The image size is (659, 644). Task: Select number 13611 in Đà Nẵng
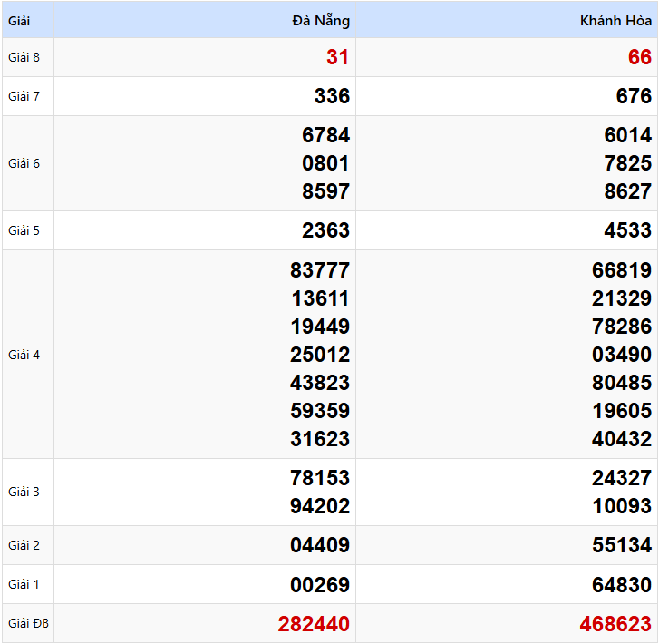tap(320, 298)
